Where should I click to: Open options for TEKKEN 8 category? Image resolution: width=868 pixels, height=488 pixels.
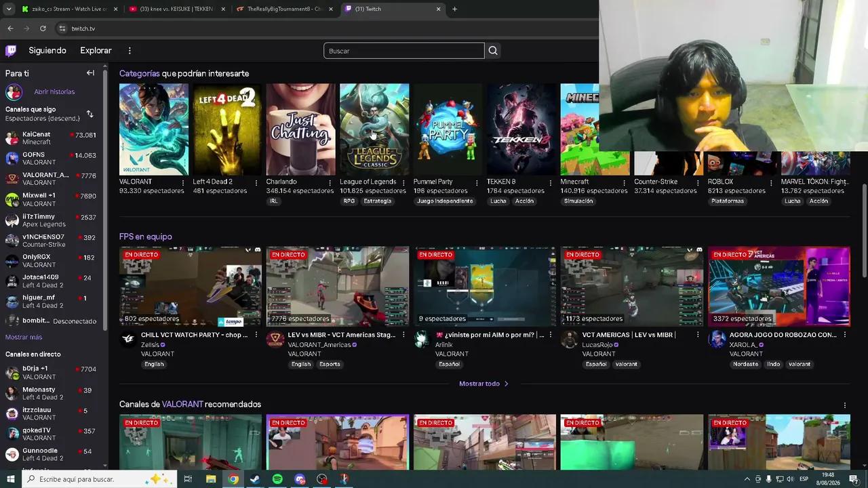(x=550, y=182)
